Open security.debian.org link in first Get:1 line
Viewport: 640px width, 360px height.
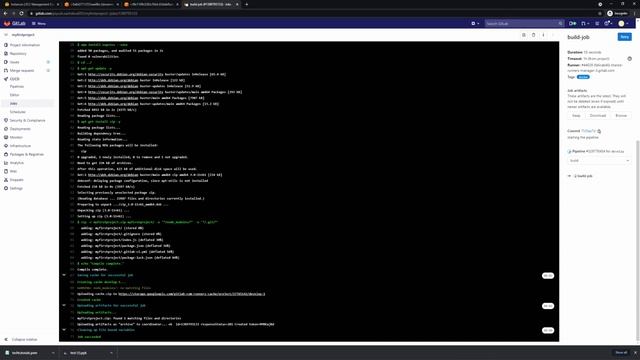click(126, 74)
